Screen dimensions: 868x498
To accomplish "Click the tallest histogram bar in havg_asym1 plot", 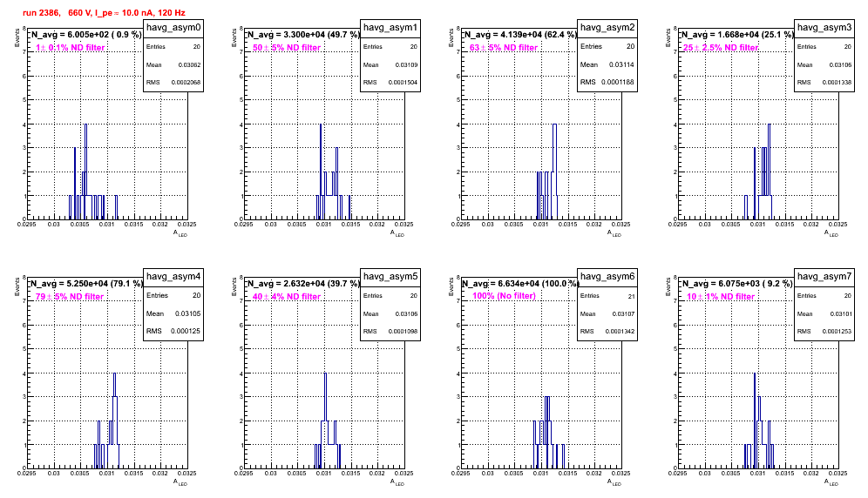I will (321, 172).
